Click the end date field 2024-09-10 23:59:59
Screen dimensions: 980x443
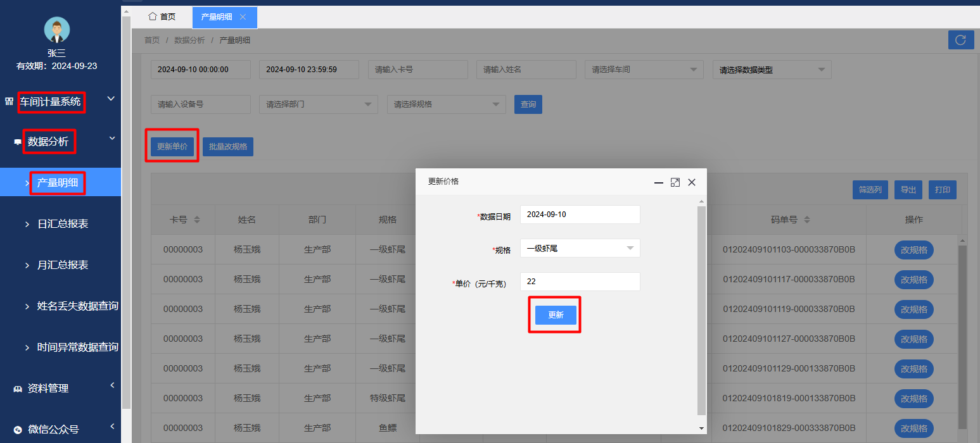tap(309, 70)
